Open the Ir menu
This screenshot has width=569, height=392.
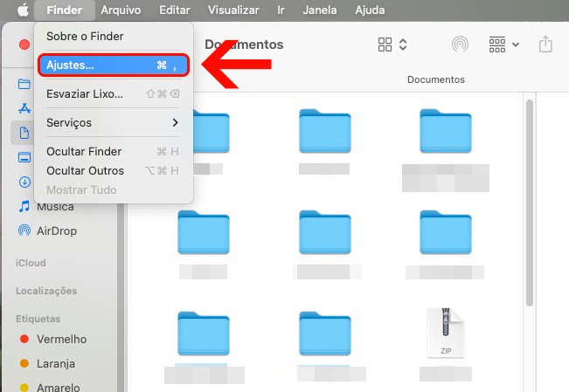point(281,10)
